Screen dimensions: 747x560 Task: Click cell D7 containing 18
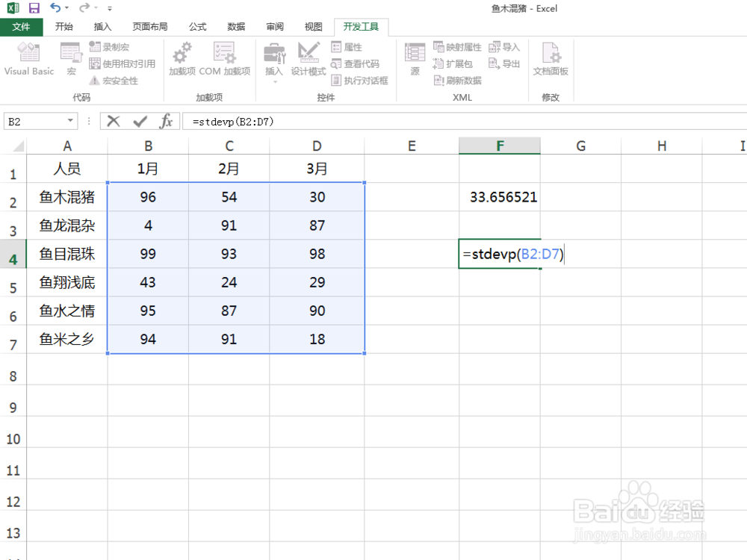coord(317,339)
